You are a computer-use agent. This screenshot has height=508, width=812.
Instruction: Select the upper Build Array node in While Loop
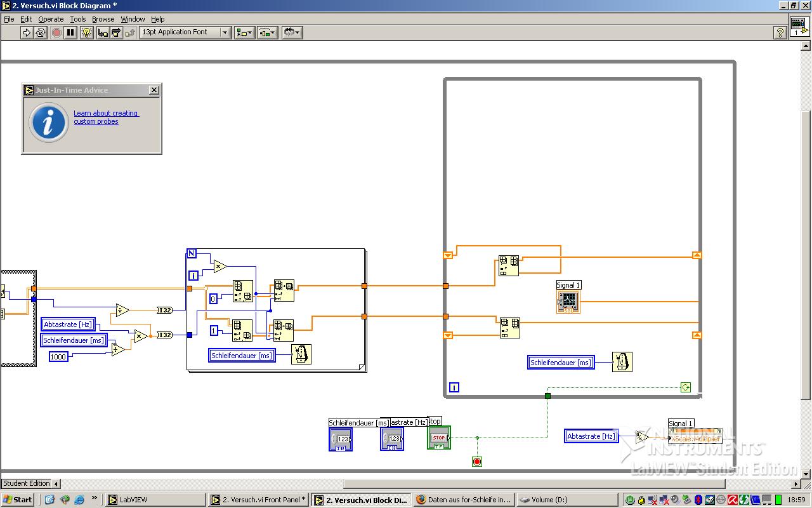509,265
